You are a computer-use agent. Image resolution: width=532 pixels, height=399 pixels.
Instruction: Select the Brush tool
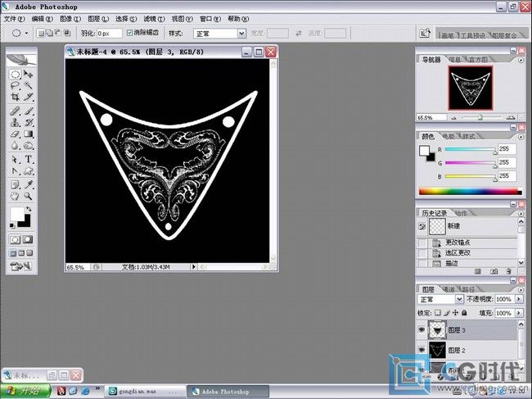(x=28, y=111)
